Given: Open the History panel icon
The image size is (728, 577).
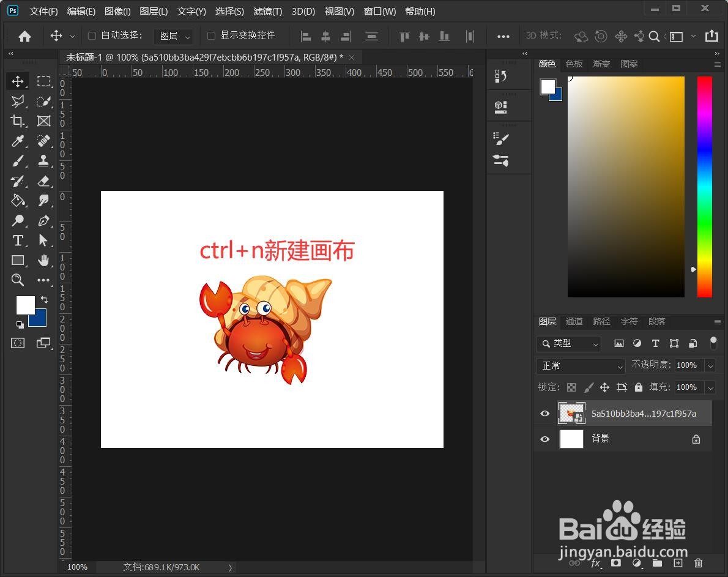Looking at the screenshot, I should tap(500, 76).
